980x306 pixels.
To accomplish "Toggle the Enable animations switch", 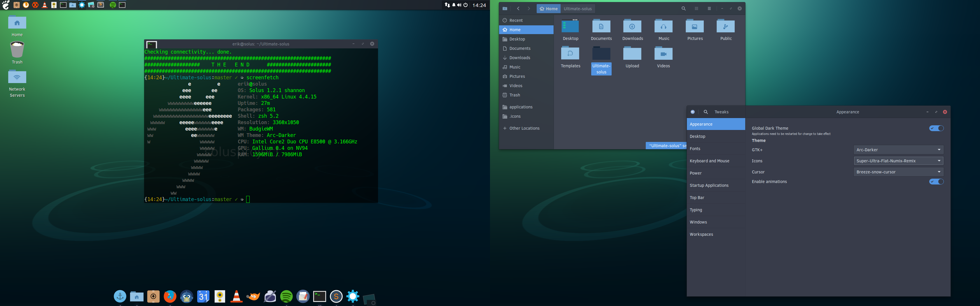I will (x=936, y=182).
